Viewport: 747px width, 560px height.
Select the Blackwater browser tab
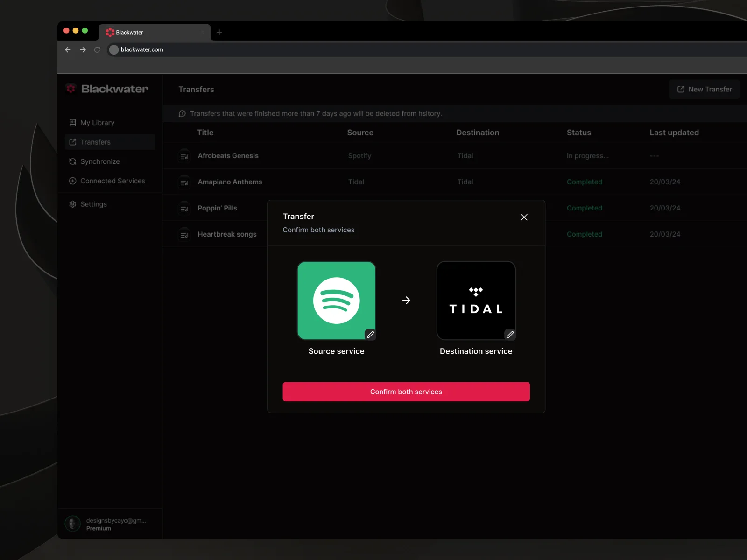point(155,32)
